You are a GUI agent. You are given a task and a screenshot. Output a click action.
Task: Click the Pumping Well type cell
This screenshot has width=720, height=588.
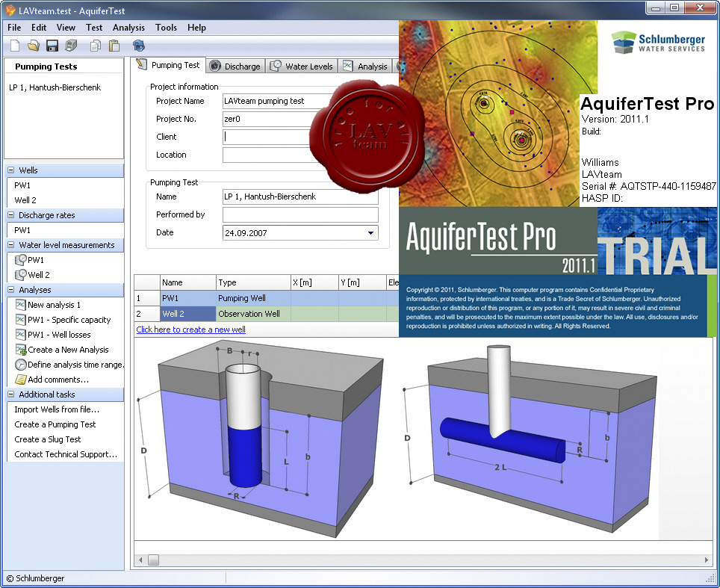point(253,298)
